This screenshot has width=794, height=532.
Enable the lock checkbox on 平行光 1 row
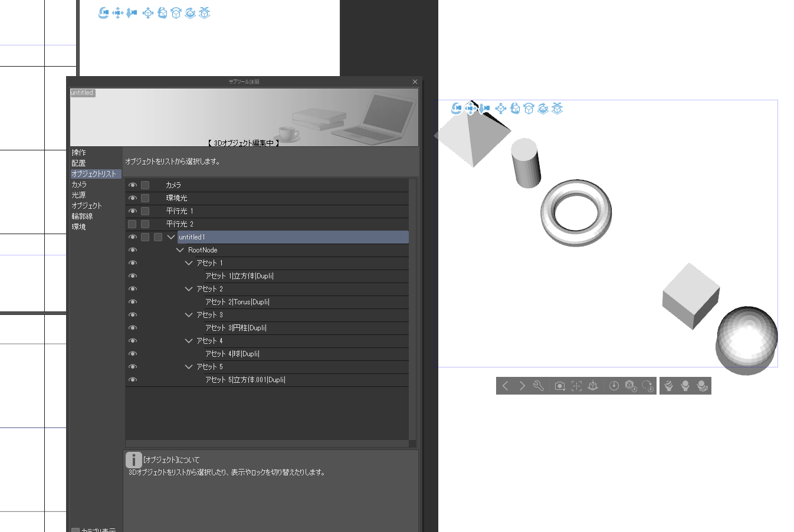145,211
